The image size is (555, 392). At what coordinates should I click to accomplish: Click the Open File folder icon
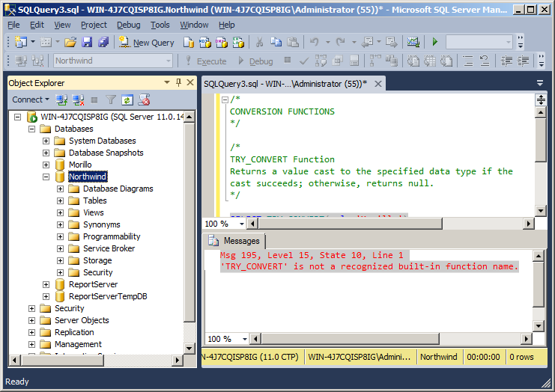click(x=70, y=42)
